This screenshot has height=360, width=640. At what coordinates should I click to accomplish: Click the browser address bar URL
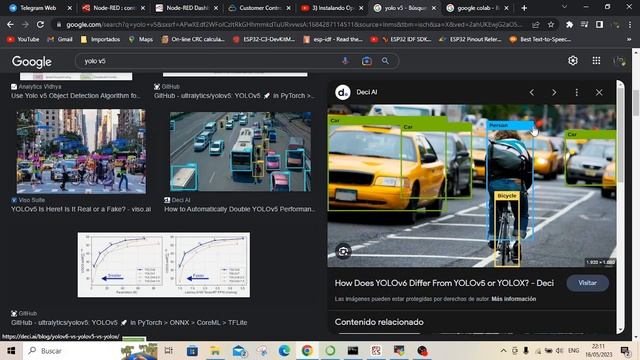pos(294,24)
